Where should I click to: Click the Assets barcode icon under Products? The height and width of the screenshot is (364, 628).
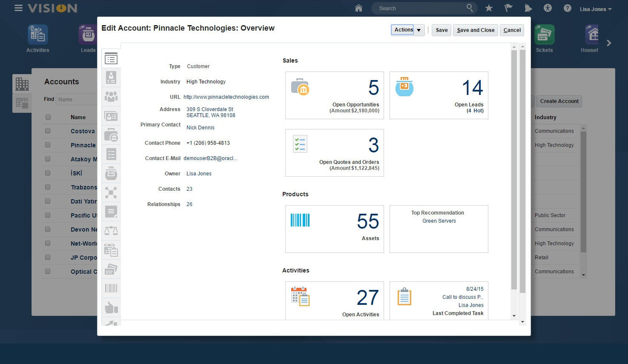pyautogui.click(x=300, y=220)
